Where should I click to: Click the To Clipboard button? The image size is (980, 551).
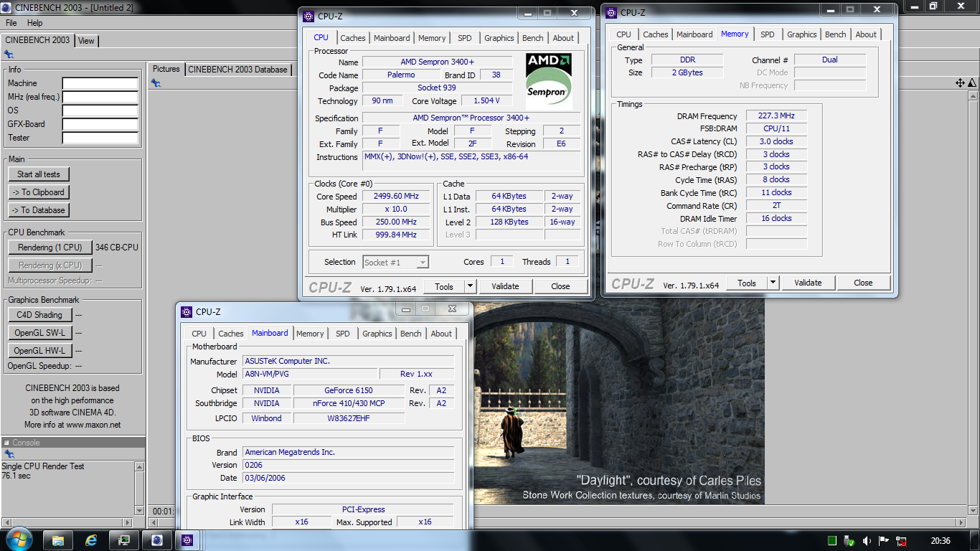pos(39,192)
